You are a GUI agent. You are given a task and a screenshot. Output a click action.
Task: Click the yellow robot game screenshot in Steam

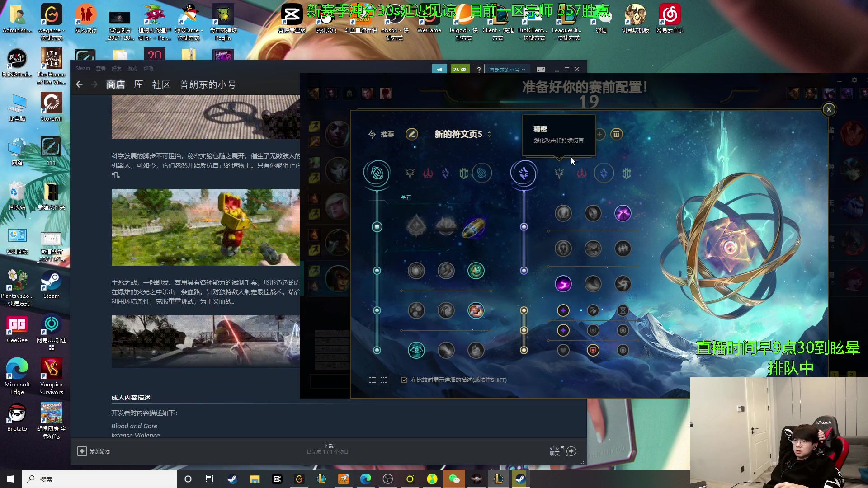tap(206, 227)
